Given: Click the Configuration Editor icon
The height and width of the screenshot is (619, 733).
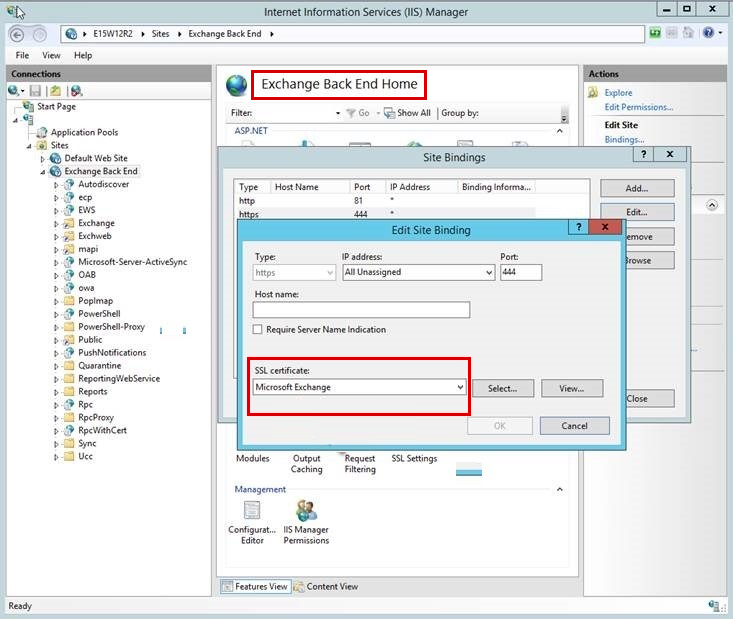Looking at the screenshot, I should click(252, 510).
